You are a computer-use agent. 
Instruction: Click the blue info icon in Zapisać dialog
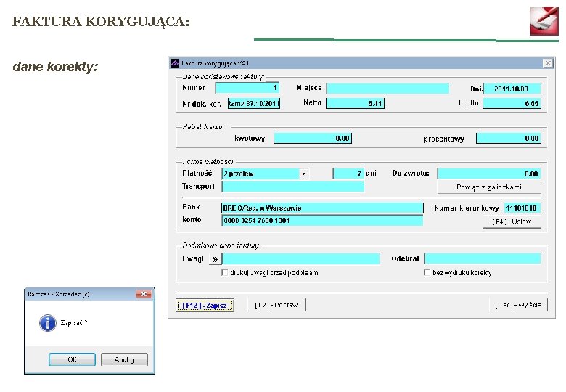48,323
